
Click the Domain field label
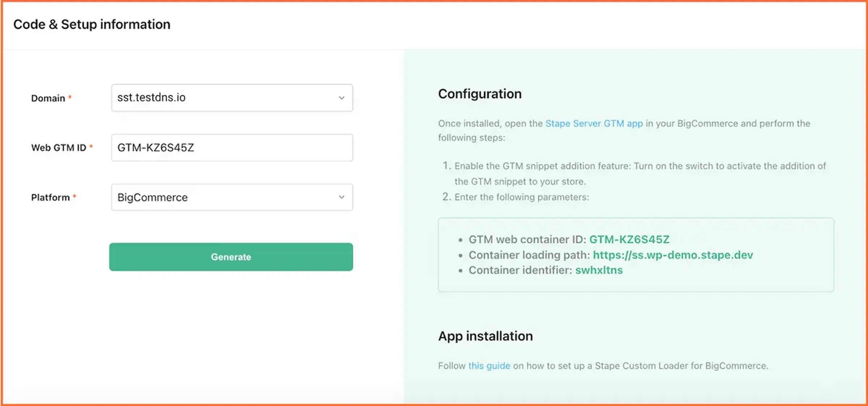point(48,98)
